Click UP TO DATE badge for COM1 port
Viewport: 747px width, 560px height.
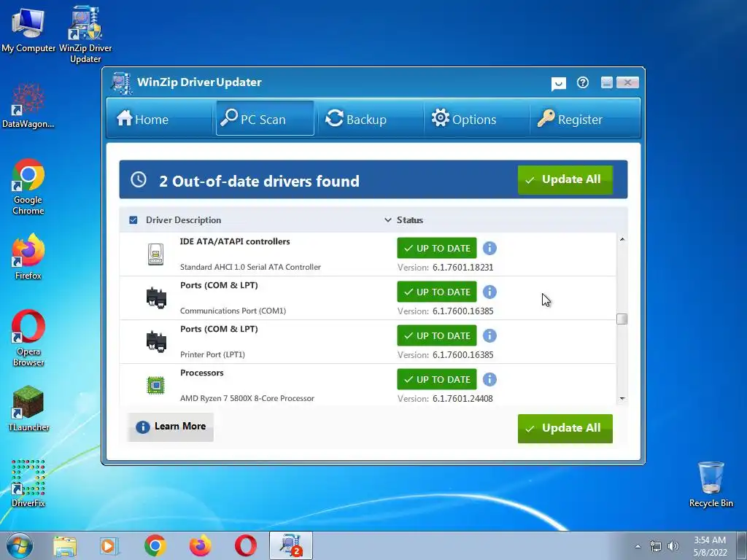[437, 292]
